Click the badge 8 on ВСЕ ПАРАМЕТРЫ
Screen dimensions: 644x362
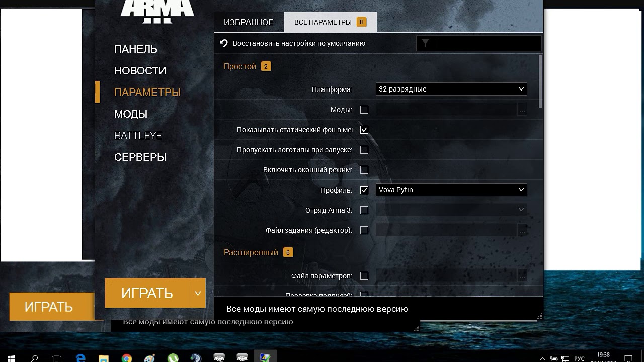pyautogui.click(x=361, y=22)
